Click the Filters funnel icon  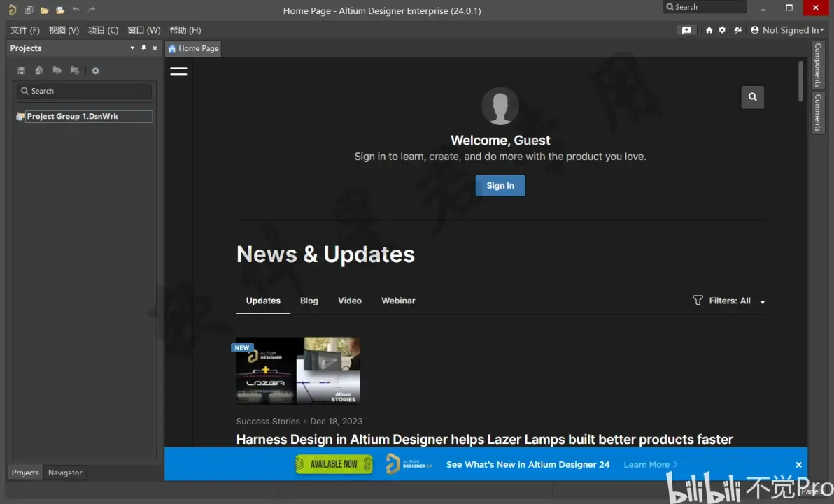698,301
